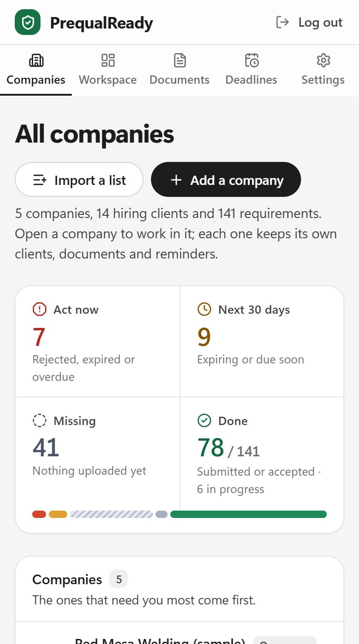The image size is (359, 644).
Task: Open the Act now summary tile
Action: coord(98,341)
